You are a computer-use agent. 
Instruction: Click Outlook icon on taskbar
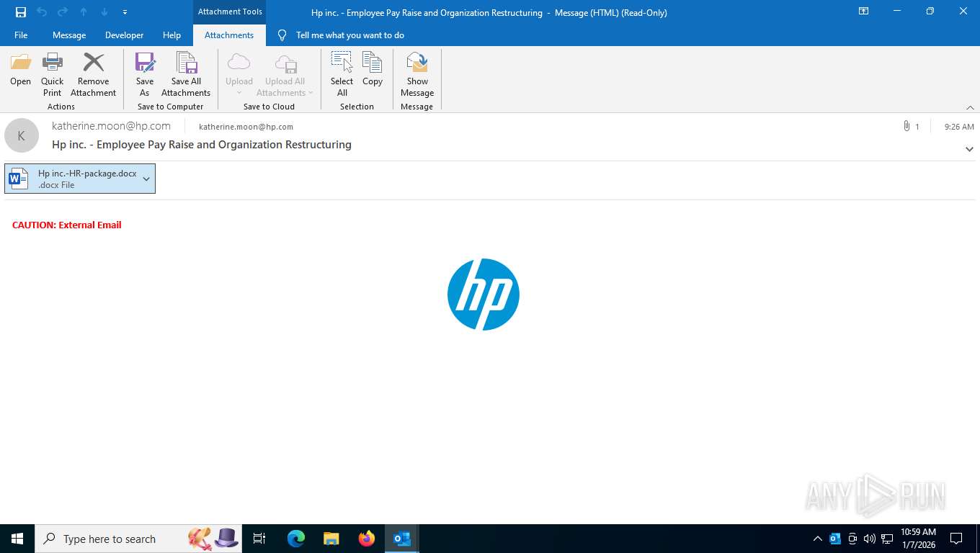coord(402,539)
